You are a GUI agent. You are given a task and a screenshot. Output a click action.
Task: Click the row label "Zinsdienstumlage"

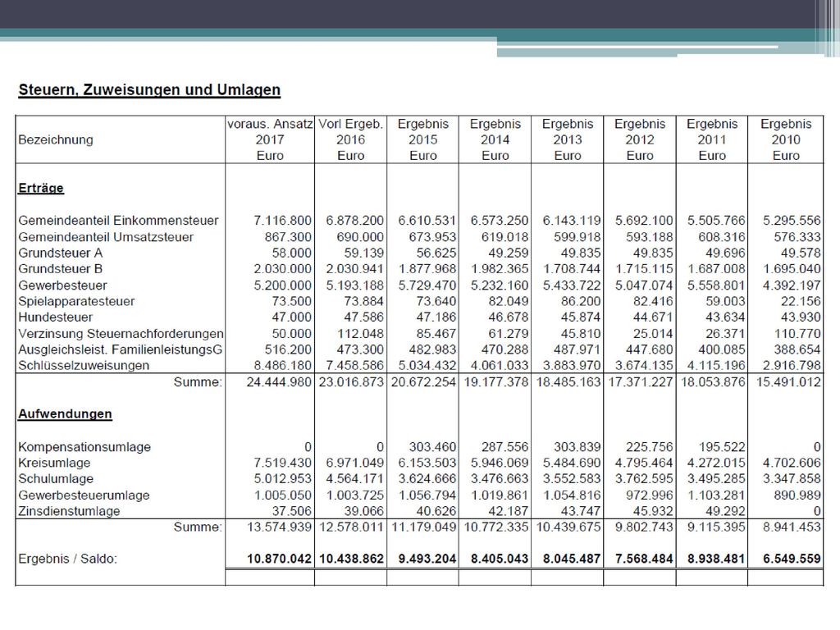69,511
